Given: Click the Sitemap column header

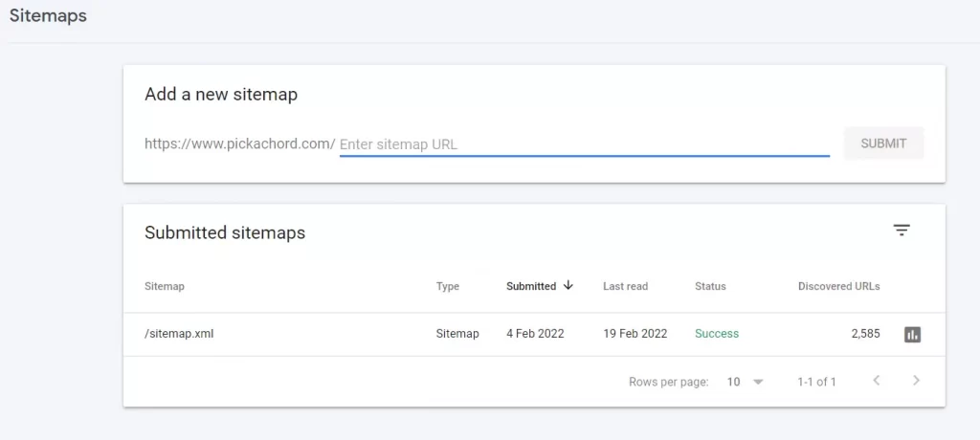Looking at the screenshot, I should point(165,286).
